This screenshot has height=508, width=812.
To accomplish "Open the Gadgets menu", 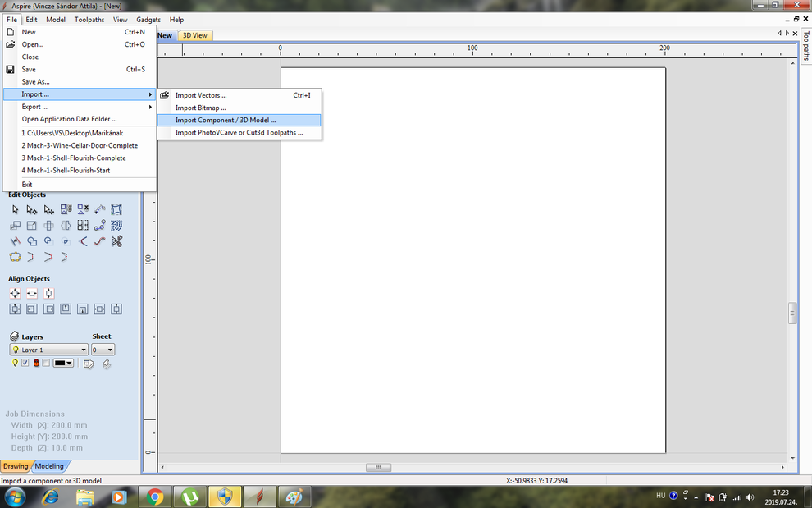I will click(x=148, y=20).
